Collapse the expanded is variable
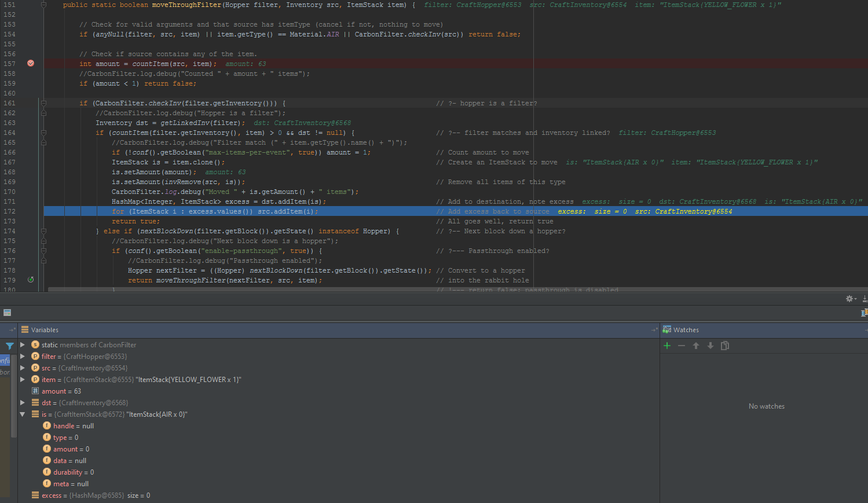Viewport: 868px width, 503px height. coord(22,414)
